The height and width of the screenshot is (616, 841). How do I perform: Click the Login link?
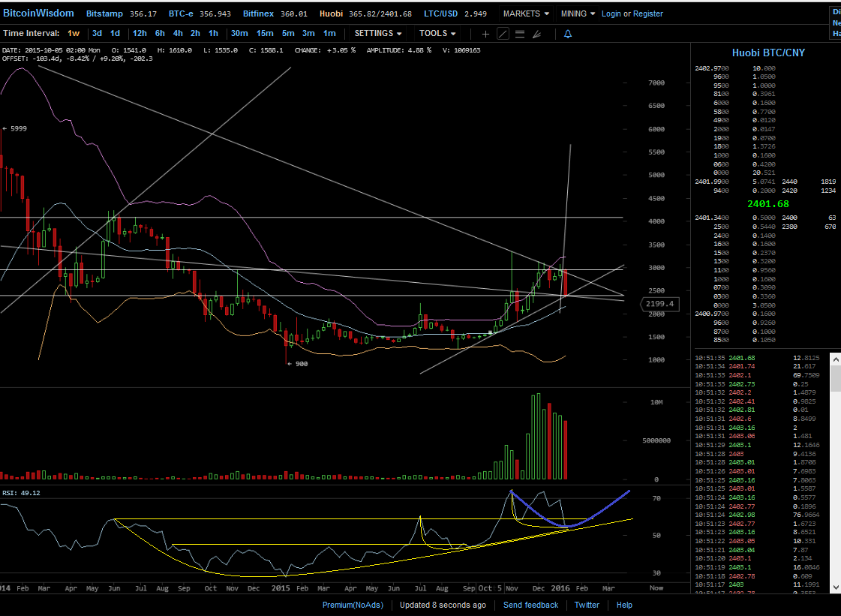click(611, 14)
